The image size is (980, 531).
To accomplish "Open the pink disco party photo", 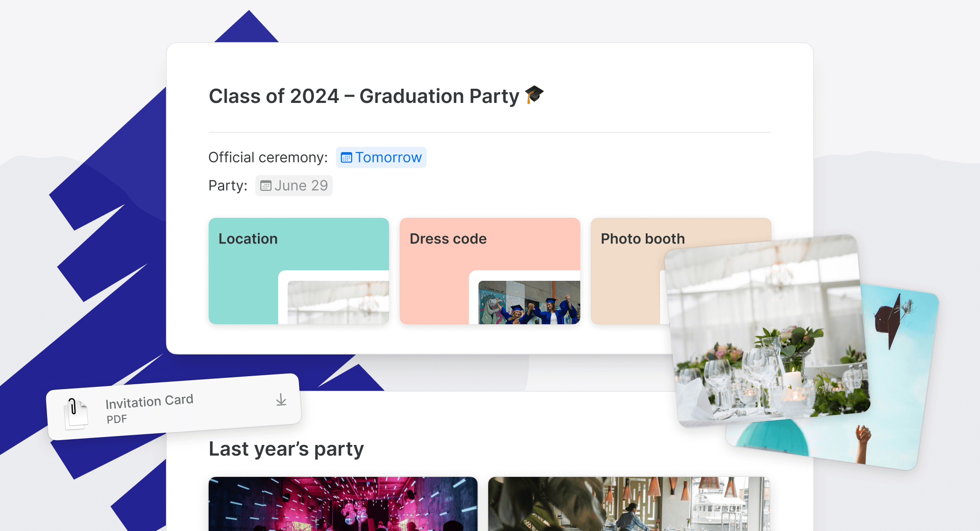I will 343,504.
